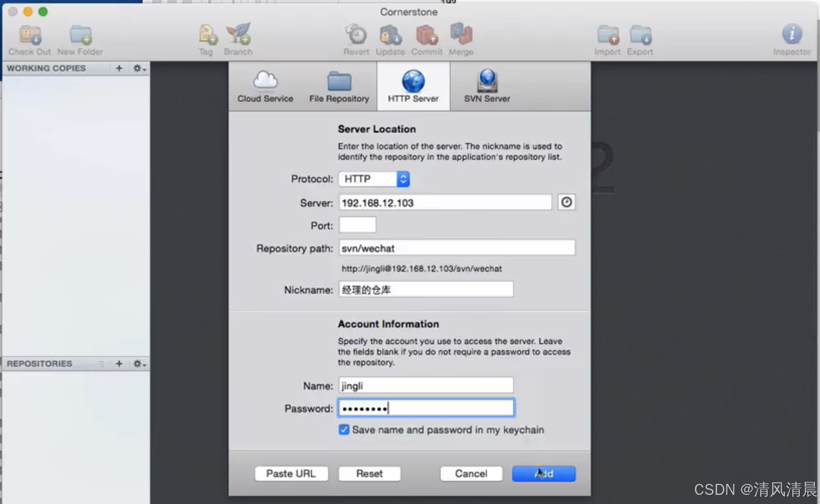Select the File Repository tab
Image resolution: width=820 pixels, height=504 pixels.
coord(339,87)
